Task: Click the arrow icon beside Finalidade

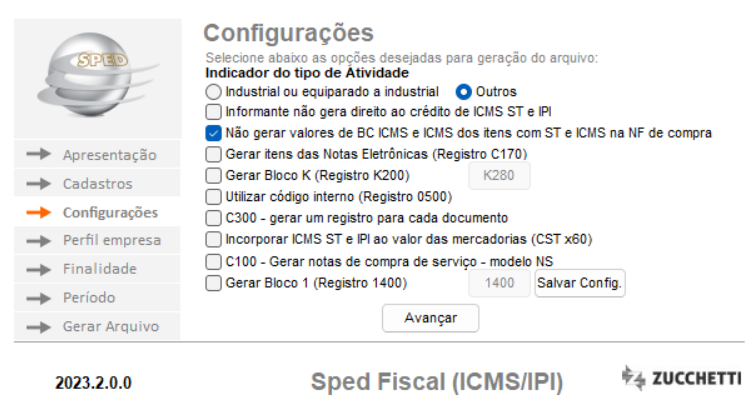Action: point(38,269)
